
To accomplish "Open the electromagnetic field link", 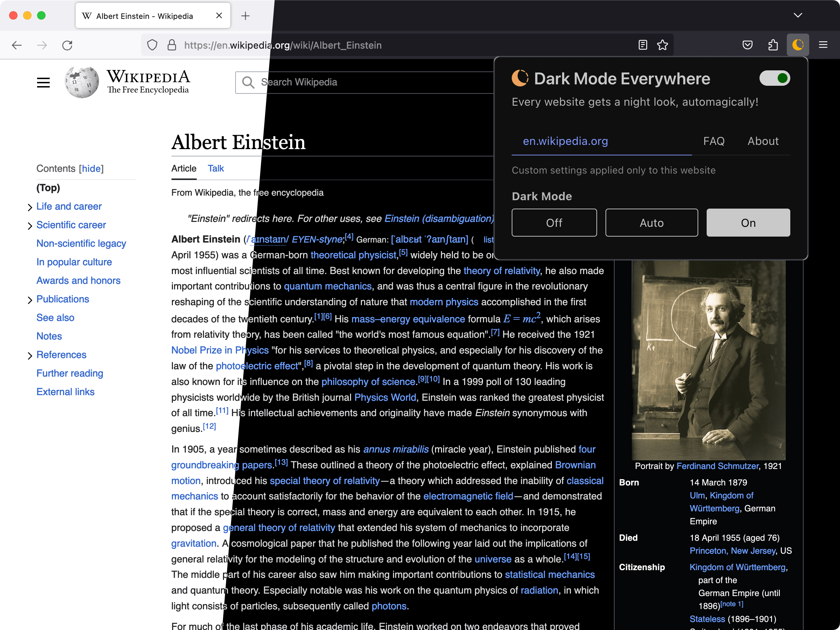I will (x=468, y=496).
